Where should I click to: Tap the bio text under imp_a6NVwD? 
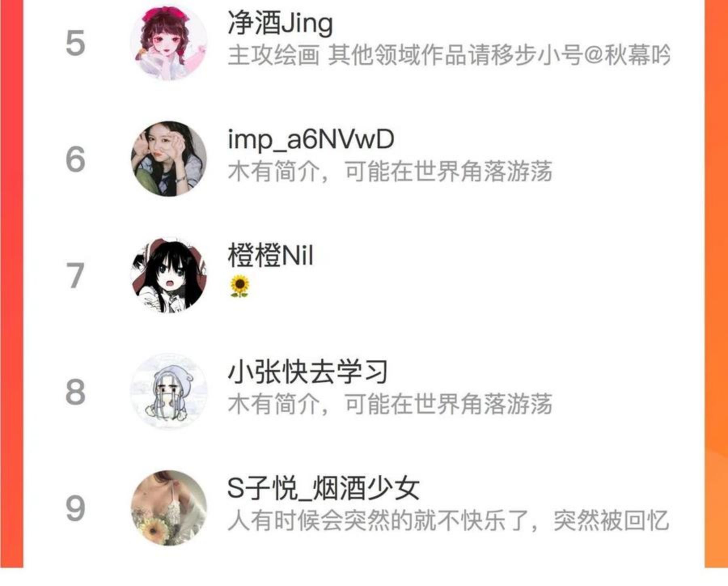pyautogui.click(x=390, y=172)
